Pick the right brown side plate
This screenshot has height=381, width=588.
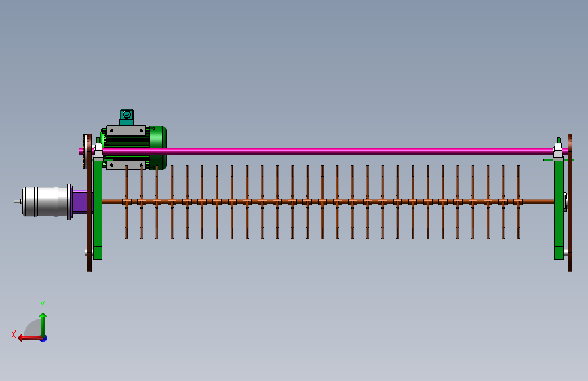pos(570,203)
